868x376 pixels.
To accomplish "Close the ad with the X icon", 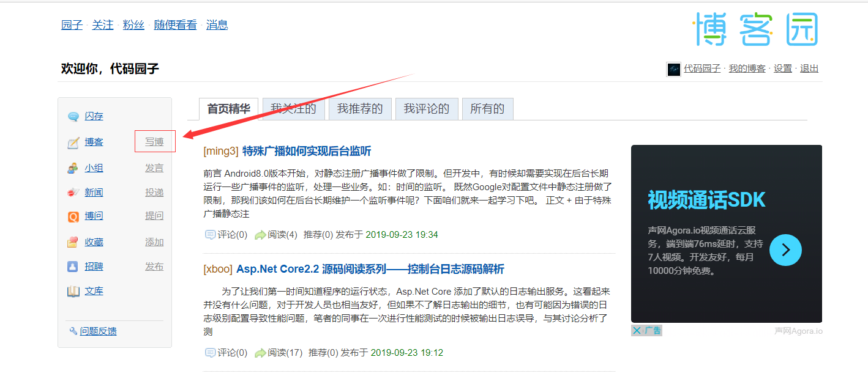I will coord(637,331).
